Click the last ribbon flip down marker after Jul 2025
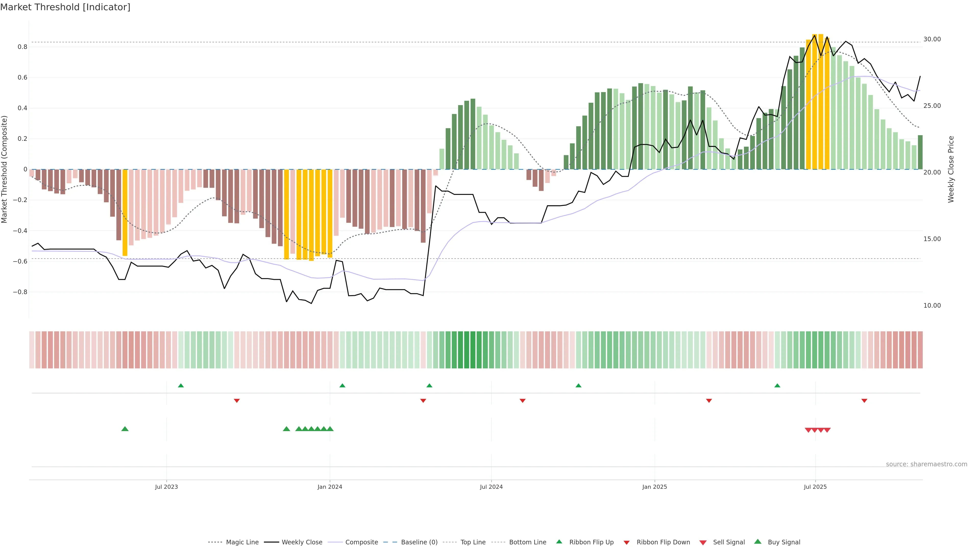This screenshot has height=551, width=980. tap(864, 401)
